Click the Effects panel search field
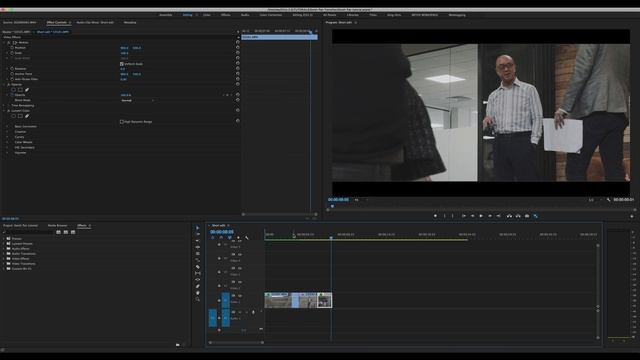 (28, 232)
